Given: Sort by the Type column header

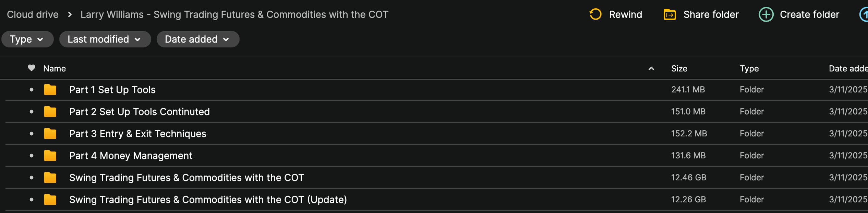Looking at the screenshot, I should pos(749,68).
